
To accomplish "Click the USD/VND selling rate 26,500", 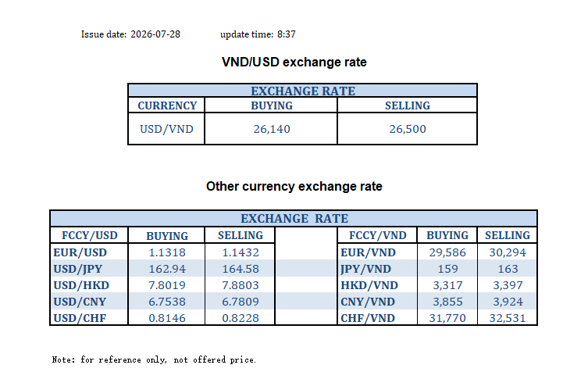I will tap(408, 129).
